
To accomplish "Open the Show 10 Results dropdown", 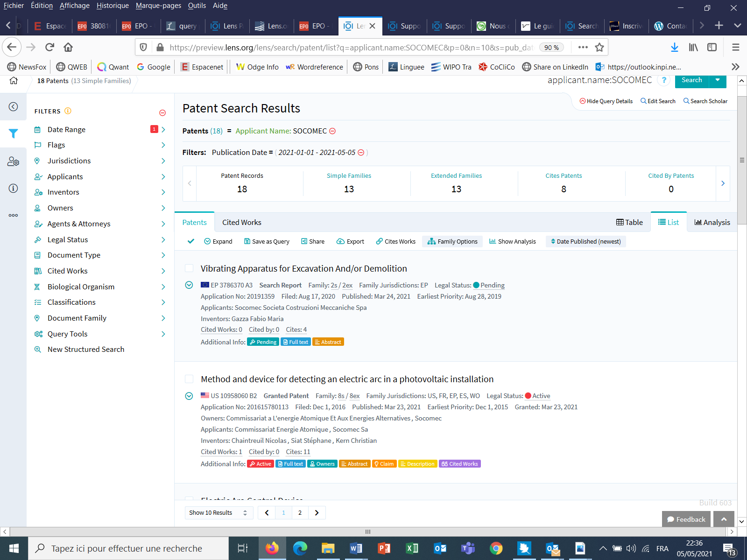I will (x=218, y=513).
